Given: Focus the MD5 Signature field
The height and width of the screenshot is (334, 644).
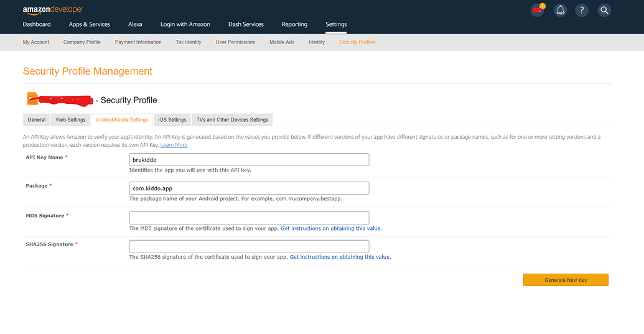Looking at the screenshot, I should coord(249,218).
